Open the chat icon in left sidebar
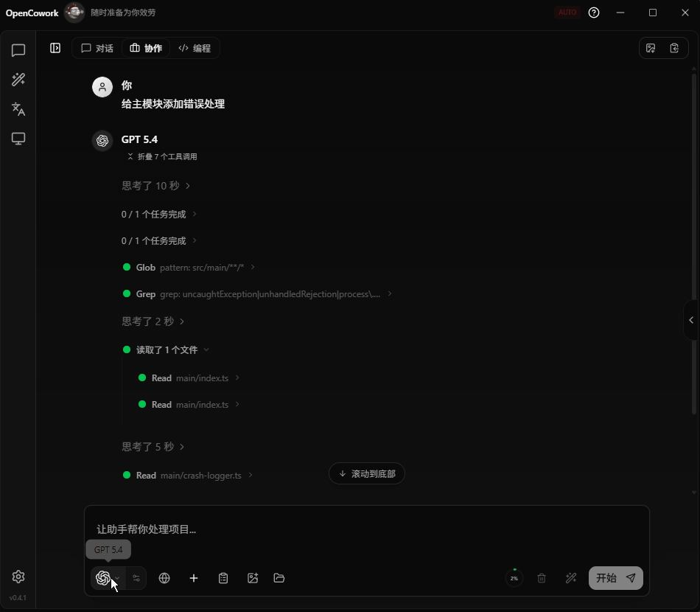The height and width of the screenshot is (612, 700). pos(18,50)
